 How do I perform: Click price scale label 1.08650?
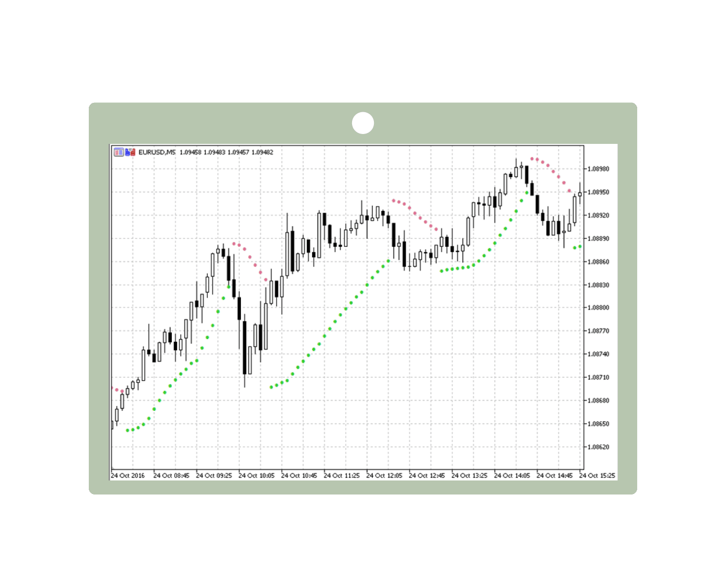click(598, 424)
